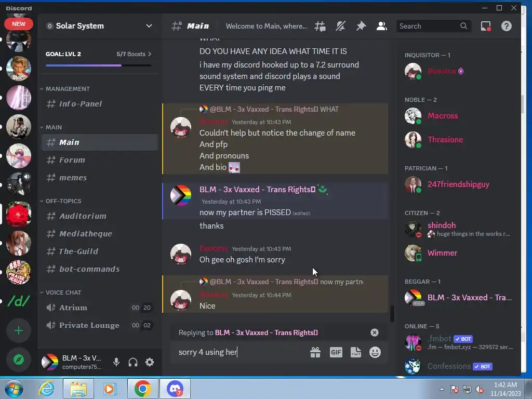Open the Auditorium channel

pos(99,216)
